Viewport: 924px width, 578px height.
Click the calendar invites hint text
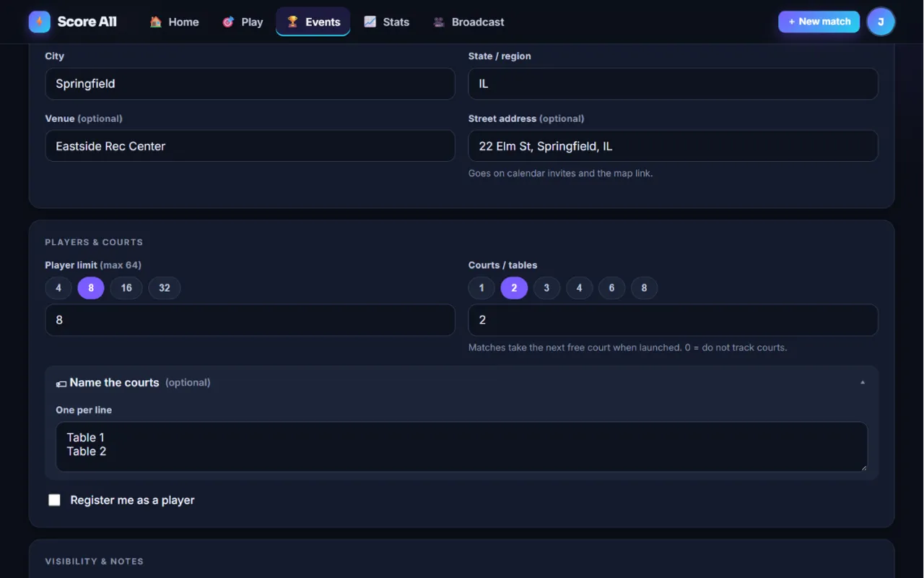(x=560, y=173)
